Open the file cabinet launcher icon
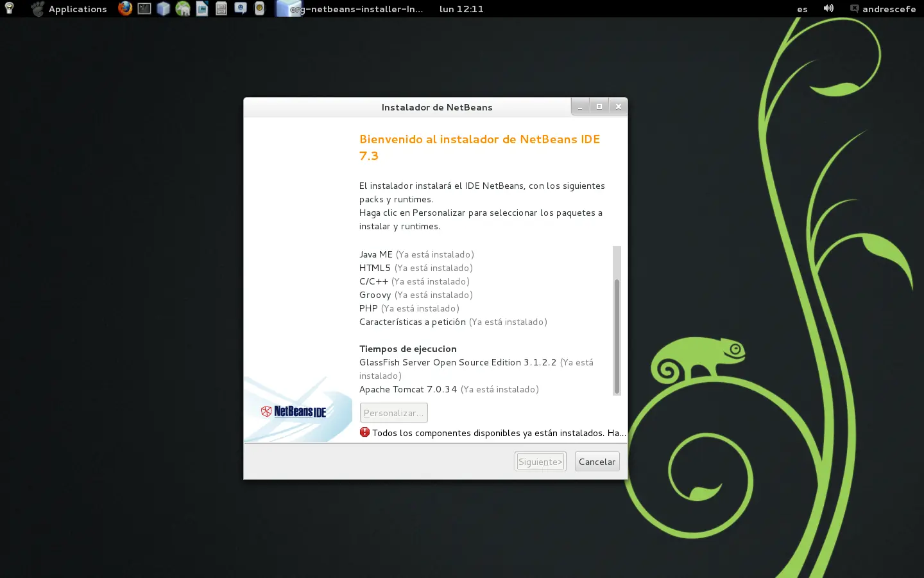924x578 pixels. [x=221, y=8]
